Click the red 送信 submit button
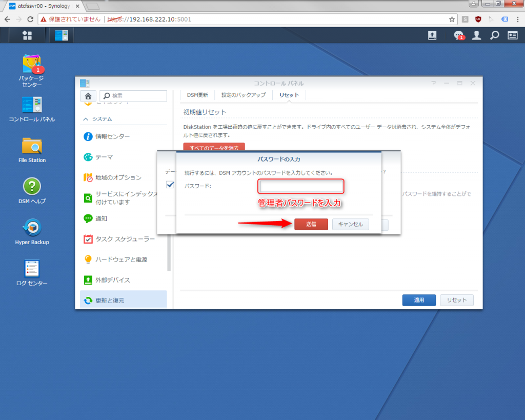Screen dimensions: 525x420 [x=311, y=224]
